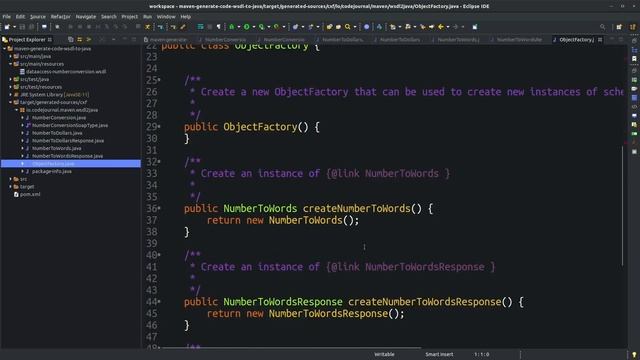Click the green Run launch icon

point(247,27)
